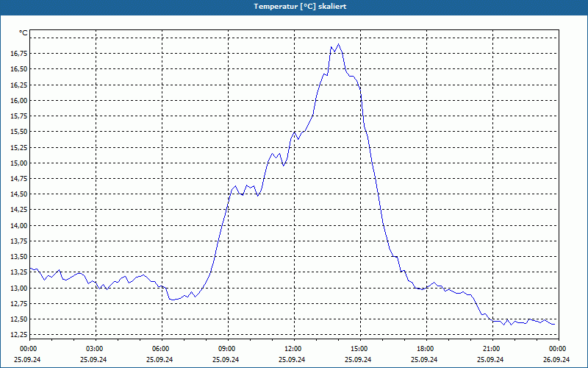The height and width of the screenshot is (368, 588).
Task: Click the 00:00 time label above 25.09.24
Action: [29, 349]
